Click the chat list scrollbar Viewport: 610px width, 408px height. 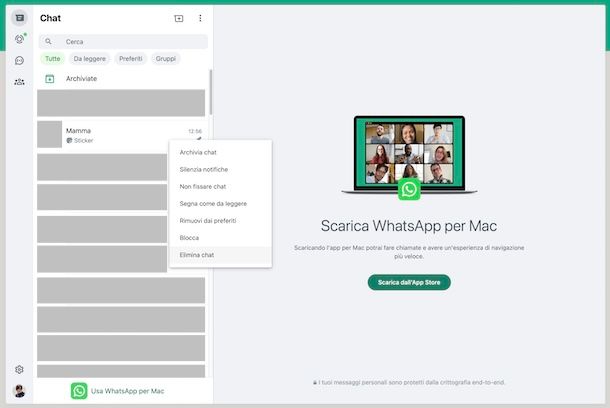(211, 93)
